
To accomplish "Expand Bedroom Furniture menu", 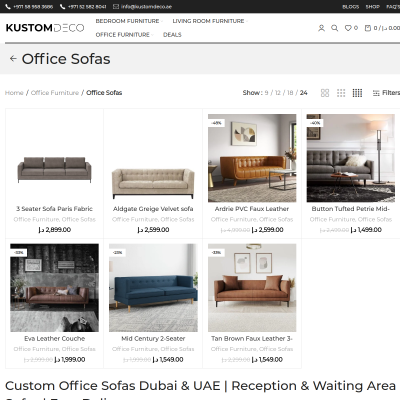I will (x=129, y=21).
